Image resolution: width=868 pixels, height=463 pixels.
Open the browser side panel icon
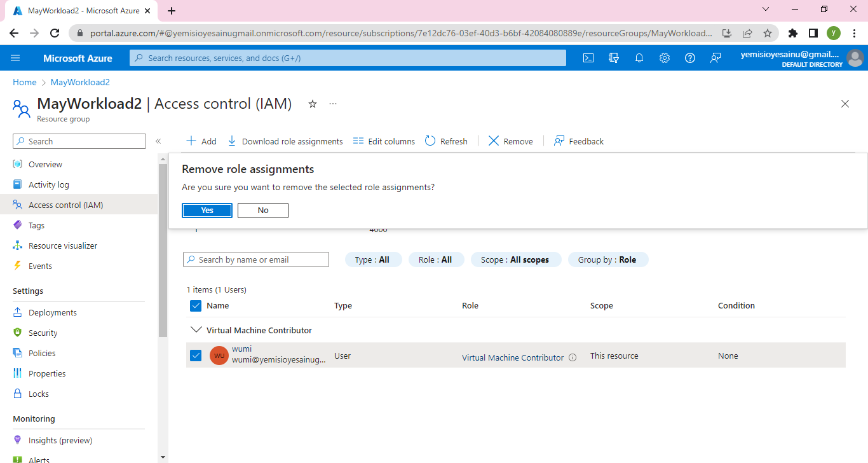point(813,33)
